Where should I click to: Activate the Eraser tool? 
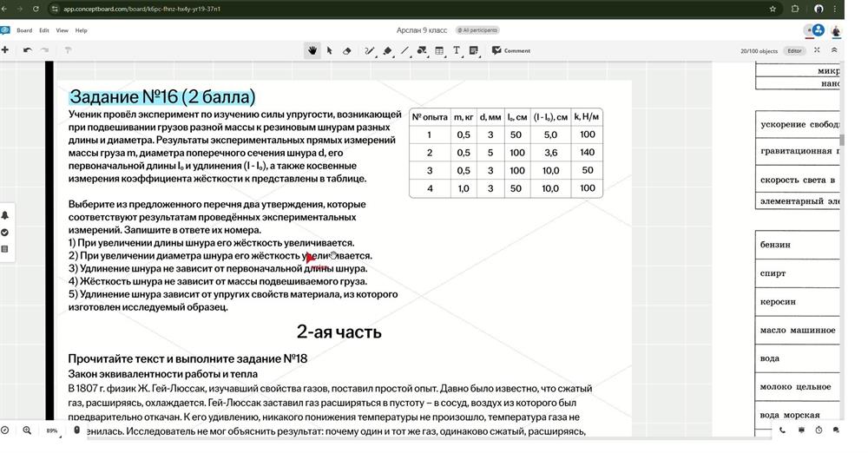pos(346,50)
